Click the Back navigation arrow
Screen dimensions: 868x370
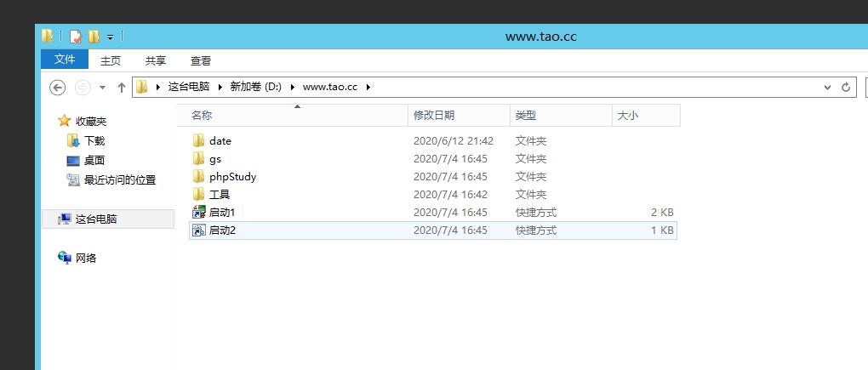point(58,87)
